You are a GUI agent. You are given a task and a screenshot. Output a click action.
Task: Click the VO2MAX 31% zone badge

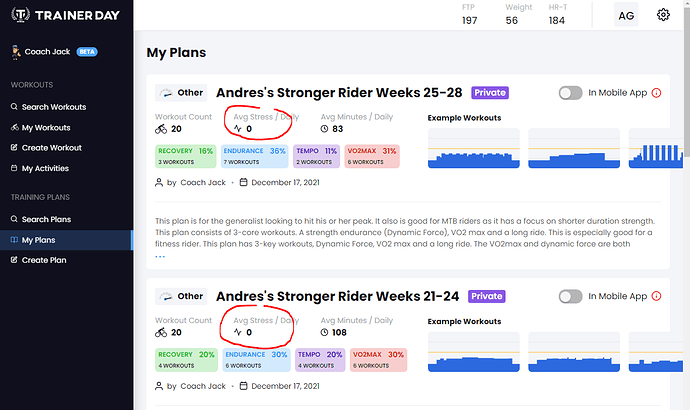(x=372, y=156)
